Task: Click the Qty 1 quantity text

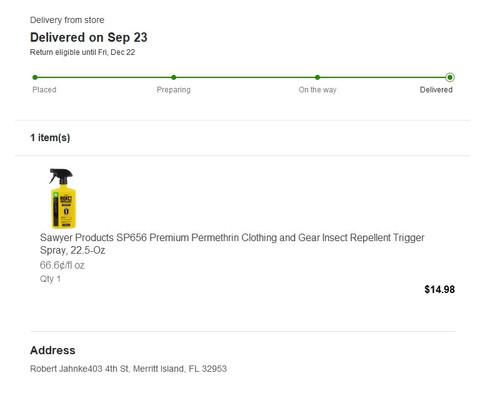Action: (50, 279)
